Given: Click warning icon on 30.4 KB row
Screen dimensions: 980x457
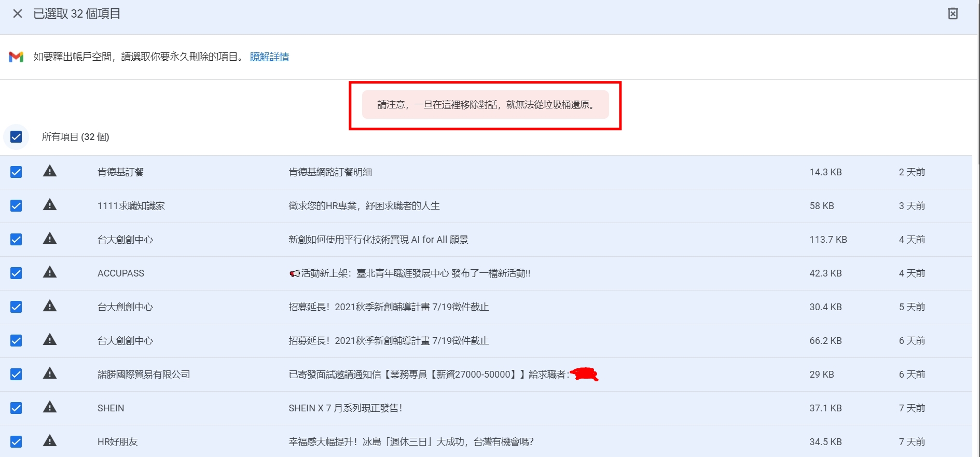Looking at the screenshot, I should point(50,306).
